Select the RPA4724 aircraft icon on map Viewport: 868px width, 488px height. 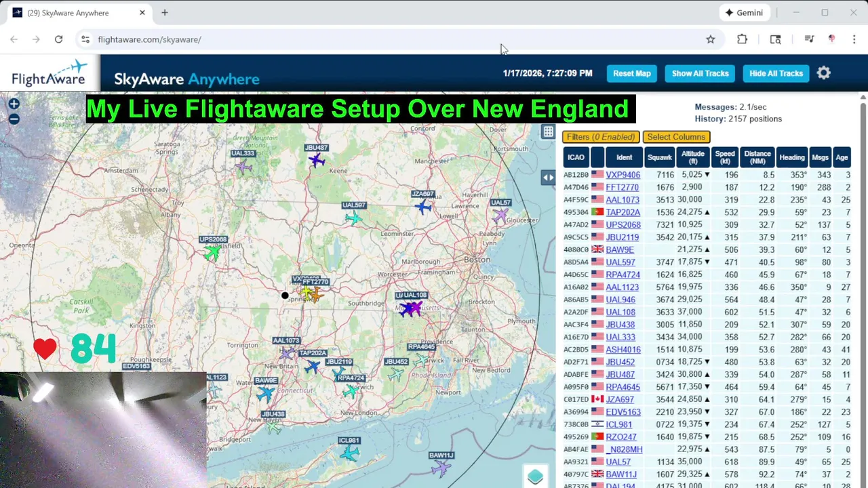pyautogui.click(x=351, y=391)
